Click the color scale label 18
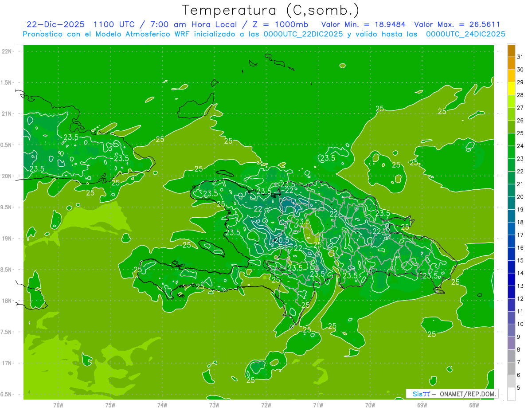Screen dimensions: 532x411 pos(520,223)
